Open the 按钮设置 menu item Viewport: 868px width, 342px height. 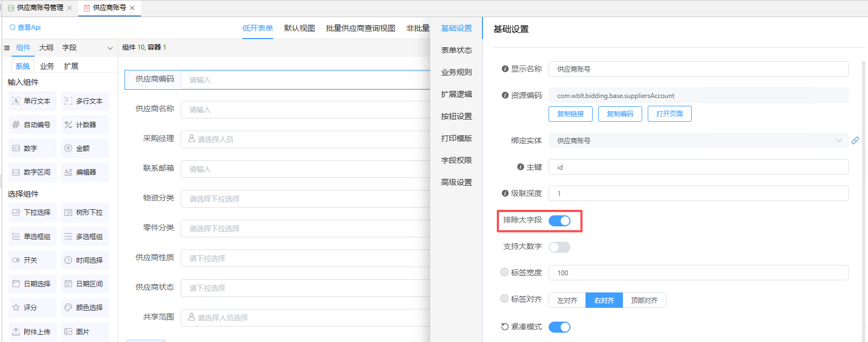pyautogui.click(x=457, y=116)
